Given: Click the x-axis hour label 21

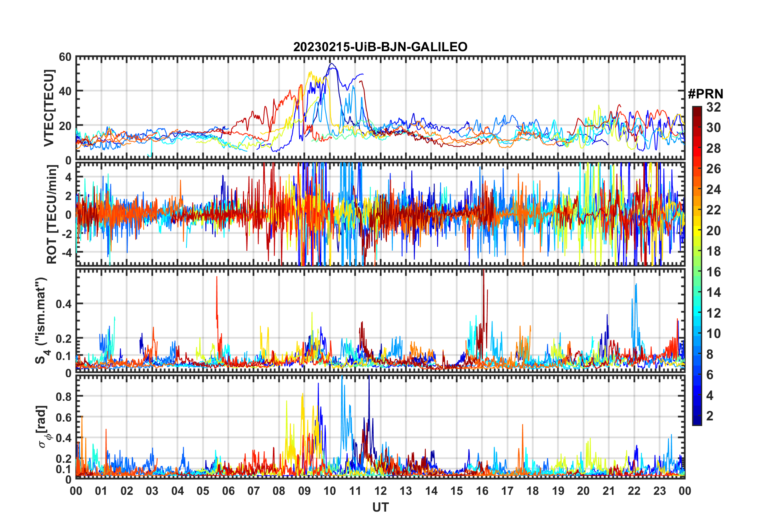Looking at the screenshot, I should pos(609,491).
